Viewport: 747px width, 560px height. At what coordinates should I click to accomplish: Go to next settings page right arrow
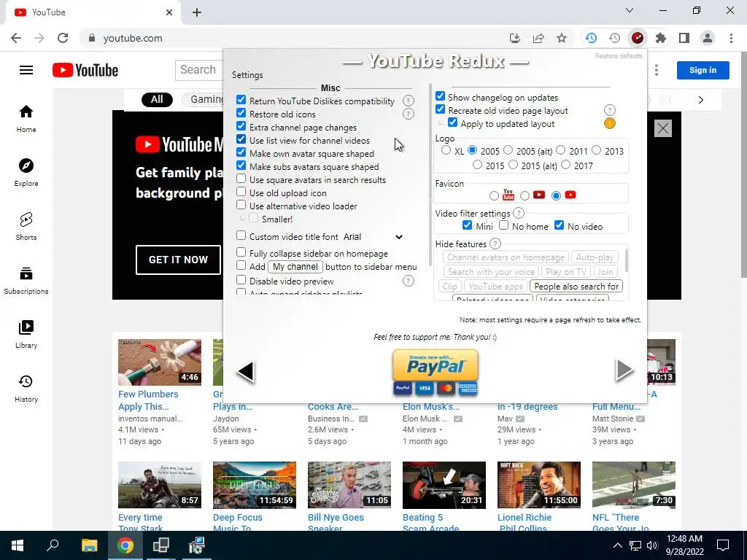pos(624,370)
